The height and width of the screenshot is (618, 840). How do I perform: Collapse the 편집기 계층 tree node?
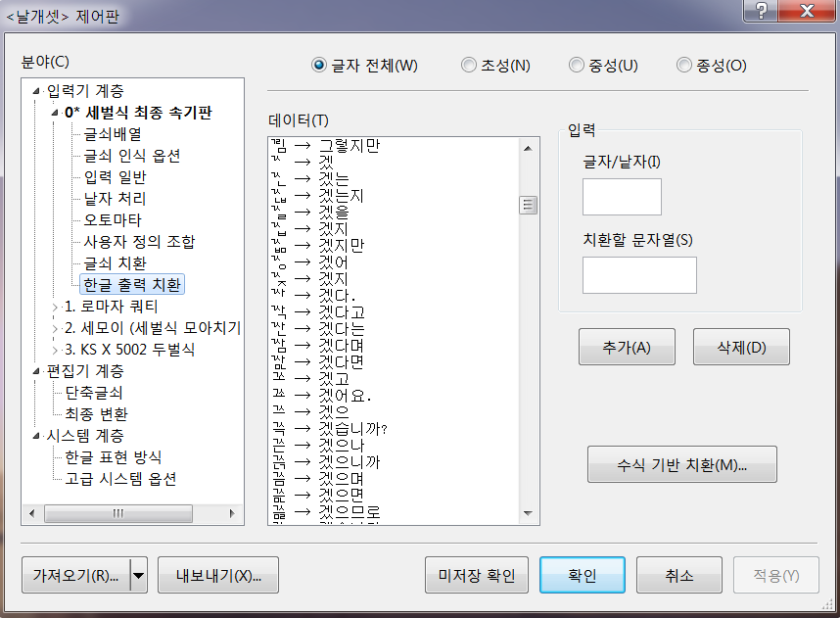[x=36, y=371]
